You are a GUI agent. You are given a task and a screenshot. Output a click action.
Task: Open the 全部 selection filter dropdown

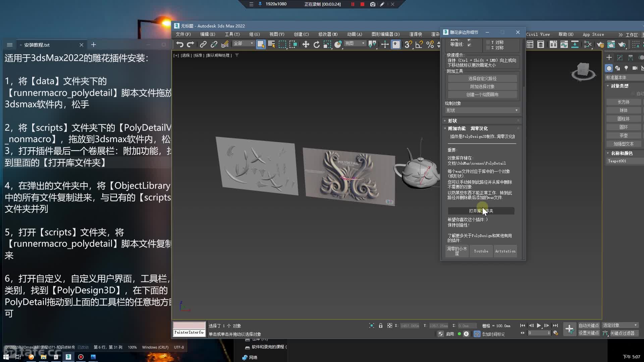[244, 44]
